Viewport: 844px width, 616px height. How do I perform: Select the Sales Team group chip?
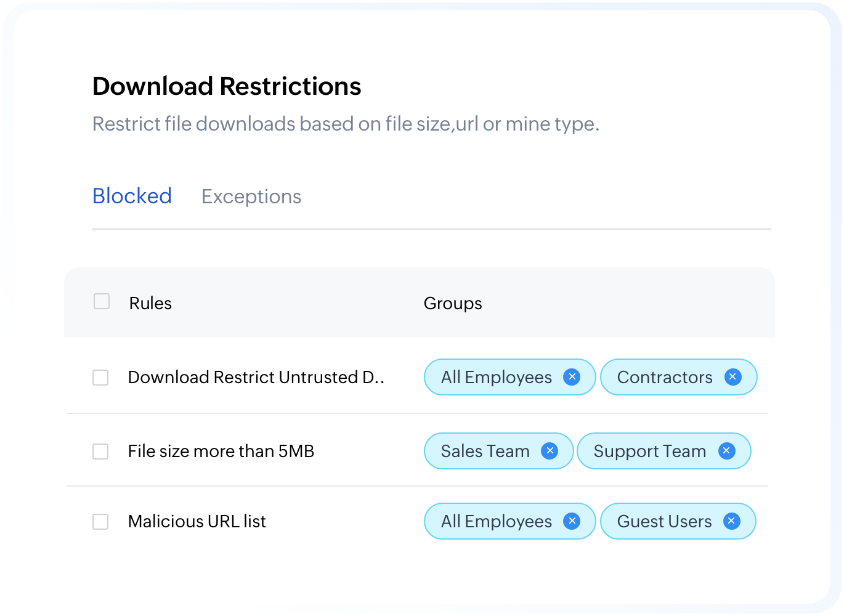[x=499, y=451]
